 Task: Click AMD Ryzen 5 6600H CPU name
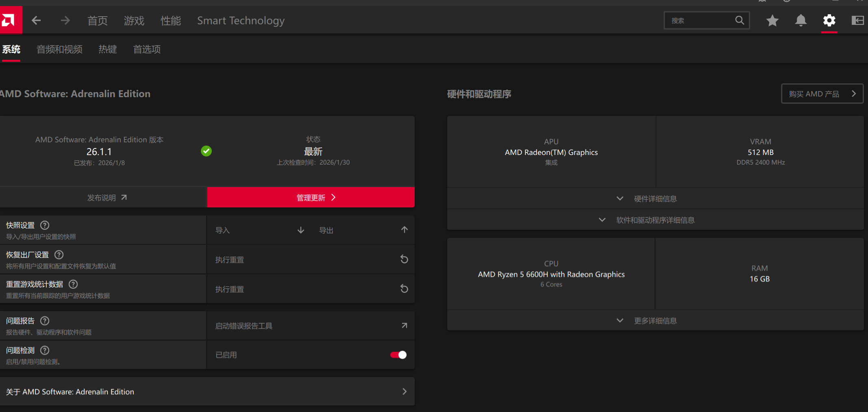(551, 274)
